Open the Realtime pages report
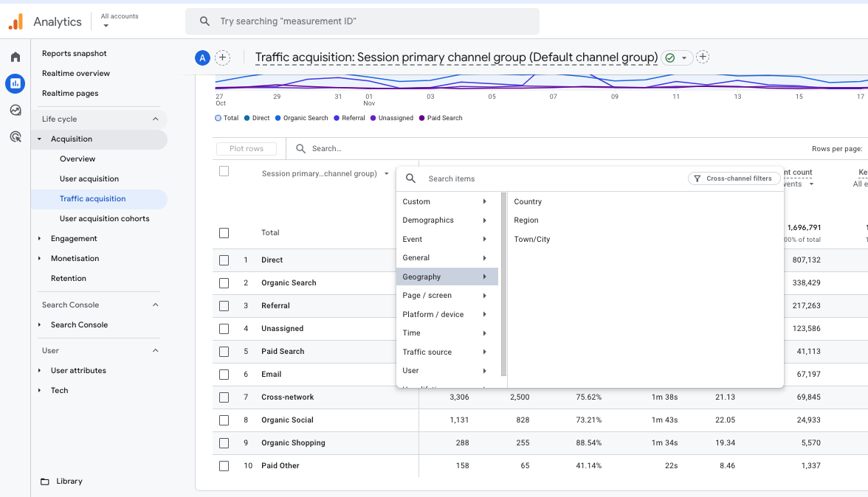This screenshot has width=868, height=497. [x=70, y=94]
